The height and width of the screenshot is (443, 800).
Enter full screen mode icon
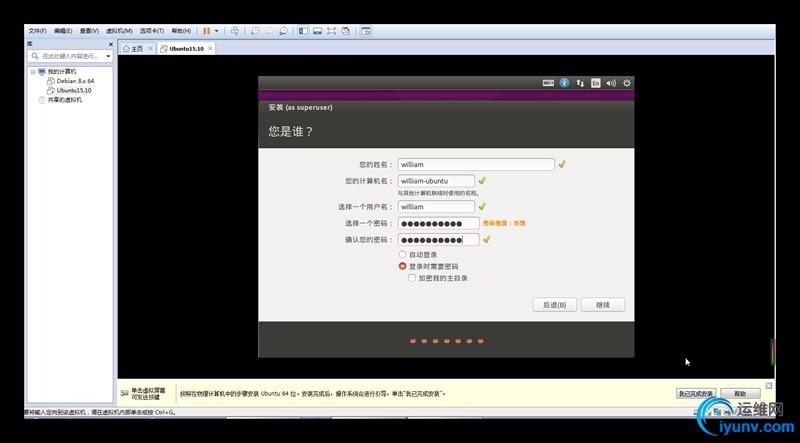pyautogui.click(x=332, y=31)
